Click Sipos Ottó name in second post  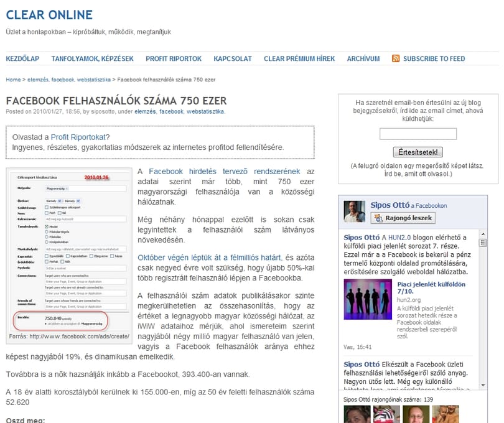tap(362, 365)
